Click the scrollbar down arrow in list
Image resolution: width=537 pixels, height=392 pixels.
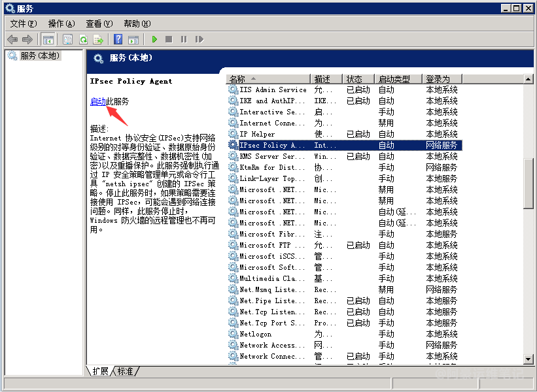coord(528,359)
